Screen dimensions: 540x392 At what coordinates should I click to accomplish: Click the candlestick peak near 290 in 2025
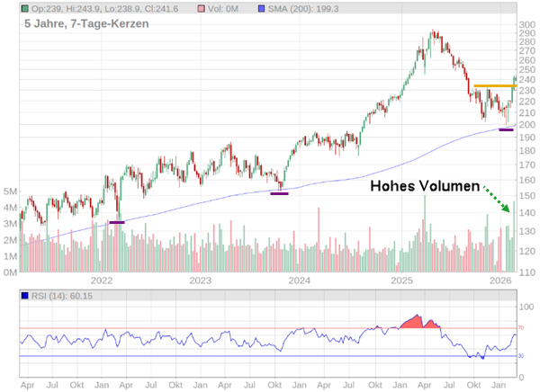point(434,34)
